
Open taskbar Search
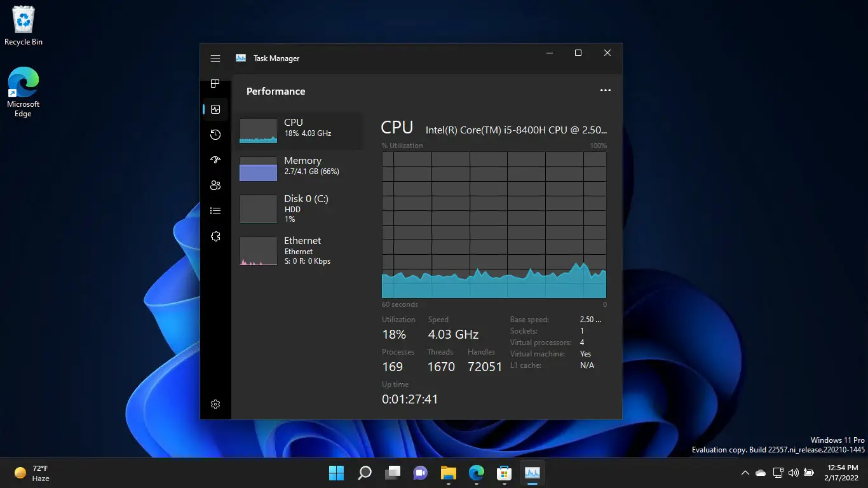point(365,473)
